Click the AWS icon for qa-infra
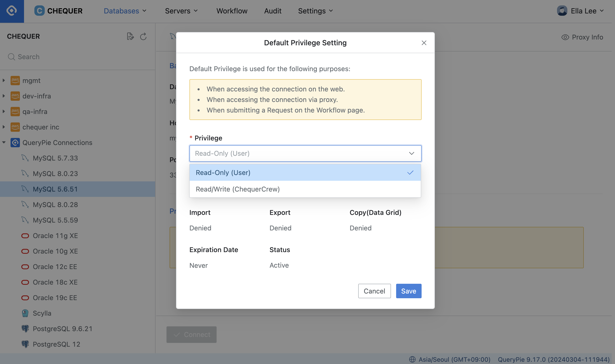The height and width of the screenshot is (364, 615). click(15, 112)
